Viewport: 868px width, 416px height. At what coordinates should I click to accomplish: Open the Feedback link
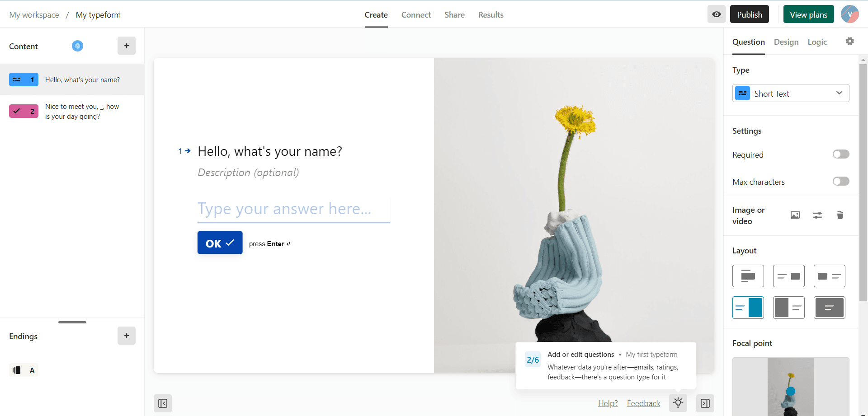[x=643, y=403]
